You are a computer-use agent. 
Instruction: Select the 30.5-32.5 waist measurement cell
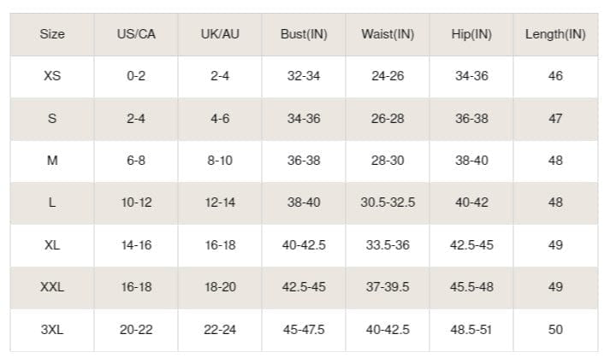click(388, 203)
